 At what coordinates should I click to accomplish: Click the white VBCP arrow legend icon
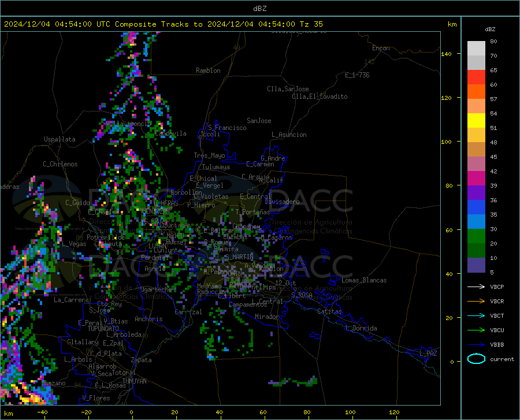pos(476,287)
